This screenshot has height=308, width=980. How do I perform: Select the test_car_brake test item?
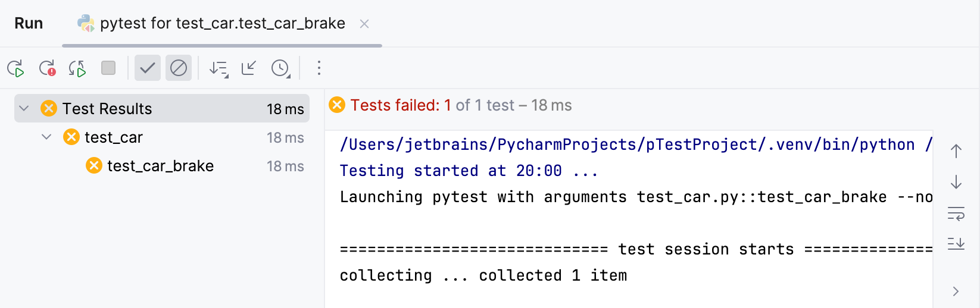coord(160,166)
